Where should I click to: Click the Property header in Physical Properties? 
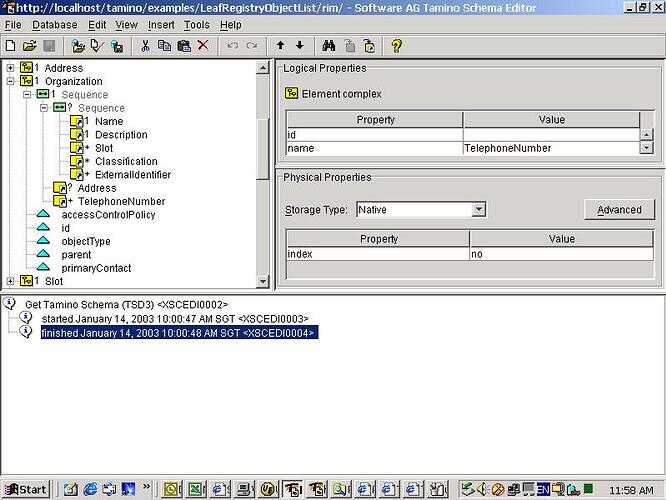(378, 239)
